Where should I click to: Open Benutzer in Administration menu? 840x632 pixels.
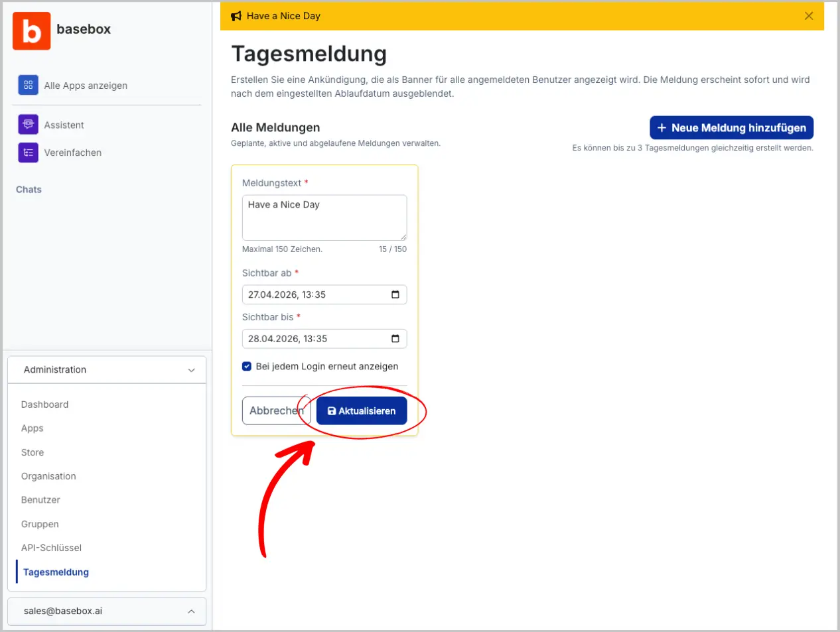(40, 500)
